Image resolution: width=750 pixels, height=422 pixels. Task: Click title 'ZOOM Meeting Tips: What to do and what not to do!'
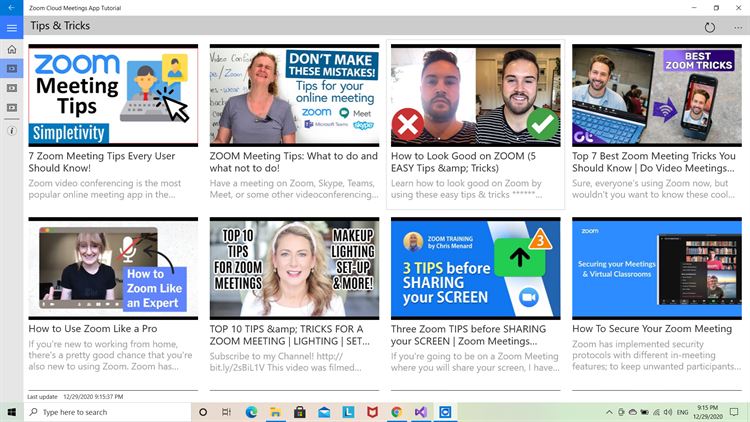(294, 162)
